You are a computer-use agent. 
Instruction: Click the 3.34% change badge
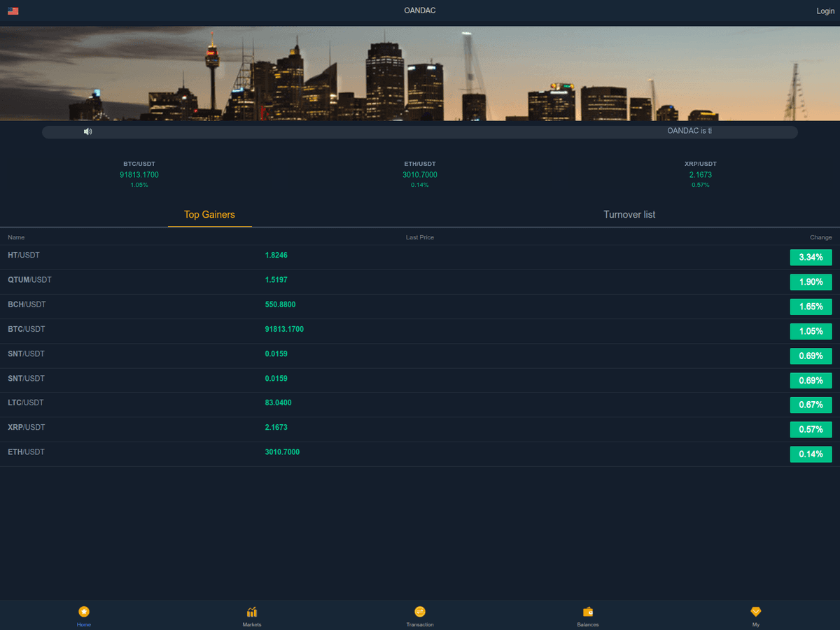click(811, 258)
